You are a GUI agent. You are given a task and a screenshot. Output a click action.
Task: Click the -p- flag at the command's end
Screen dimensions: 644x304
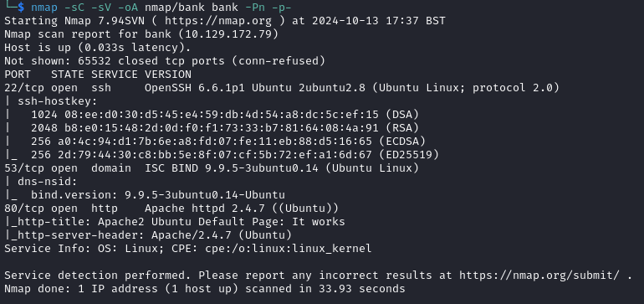pos(278,8)
